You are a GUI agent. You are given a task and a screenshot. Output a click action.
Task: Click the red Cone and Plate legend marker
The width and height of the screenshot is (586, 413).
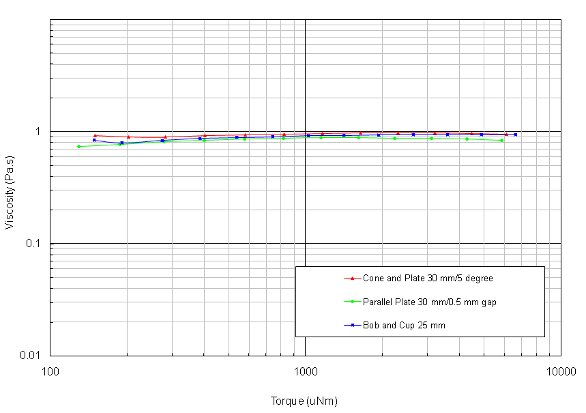click(x=352, y=278)
